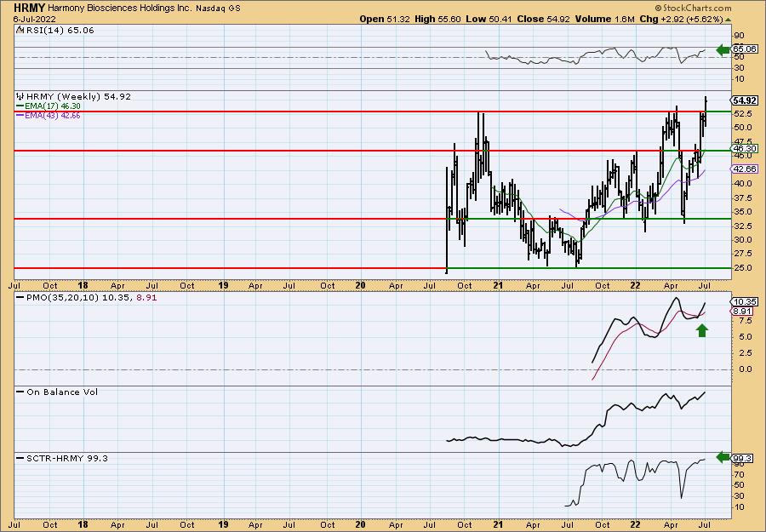Click the PMO(35,20,10) 10.35 indicator label
766x532 pixels.
[78, 298]
